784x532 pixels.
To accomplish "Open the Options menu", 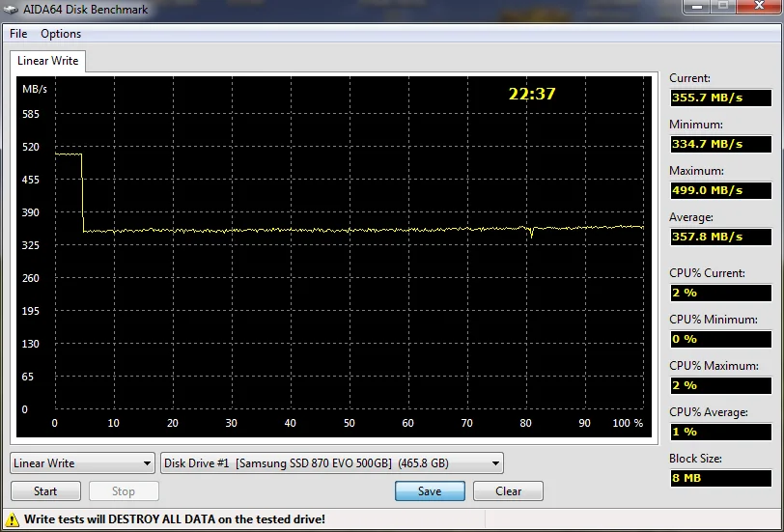I will [x=61, y=34].
